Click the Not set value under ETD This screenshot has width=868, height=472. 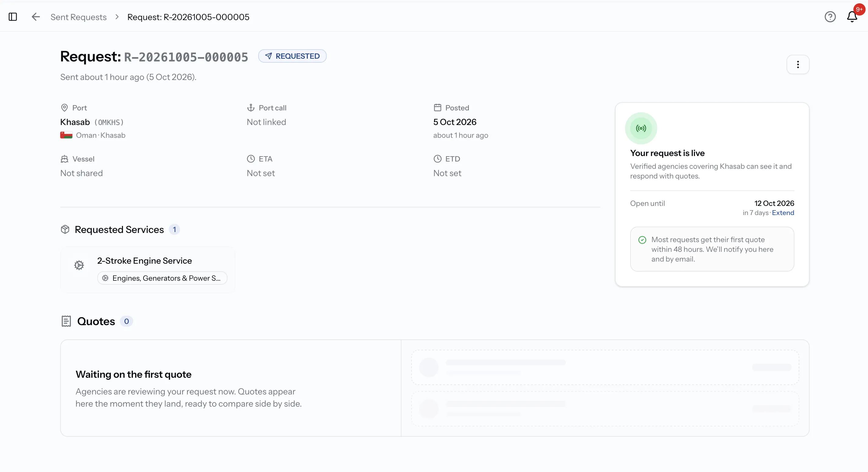(x=447, y=173)
